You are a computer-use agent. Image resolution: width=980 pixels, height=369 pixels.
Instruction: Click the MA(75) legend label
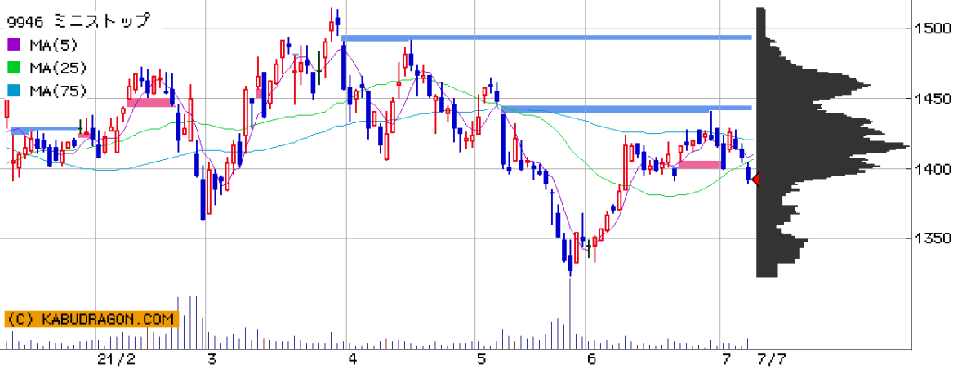tap(58, 91)
